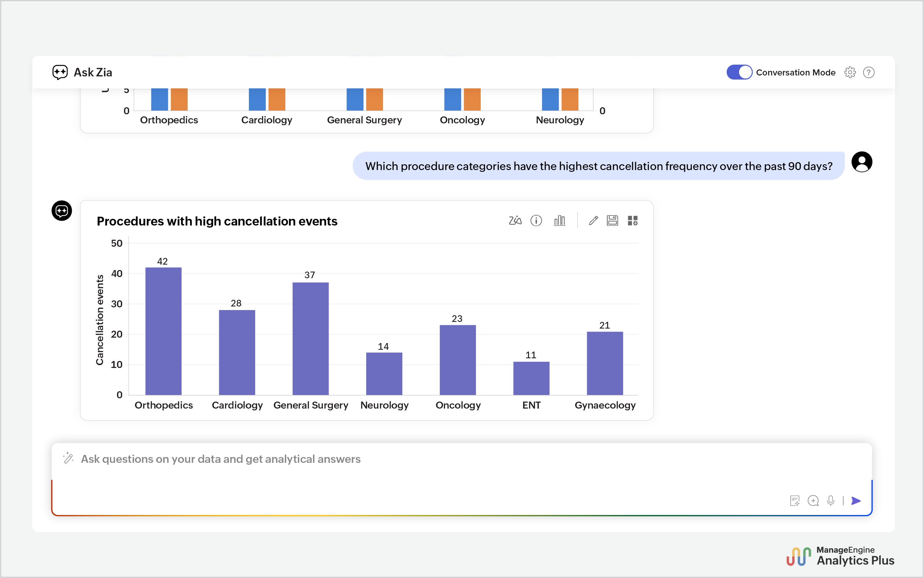Click 'Gynaecology' label on lower chart

coord(605,405)
